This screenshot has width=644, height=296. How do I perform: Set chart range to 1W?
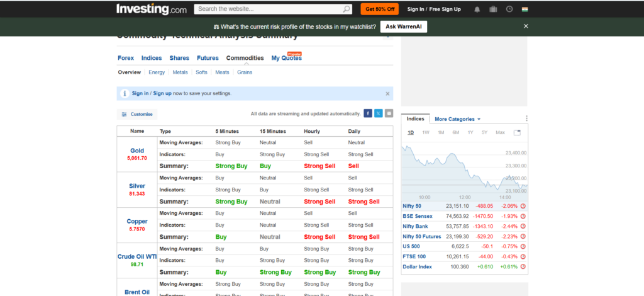tap(426, 132)
